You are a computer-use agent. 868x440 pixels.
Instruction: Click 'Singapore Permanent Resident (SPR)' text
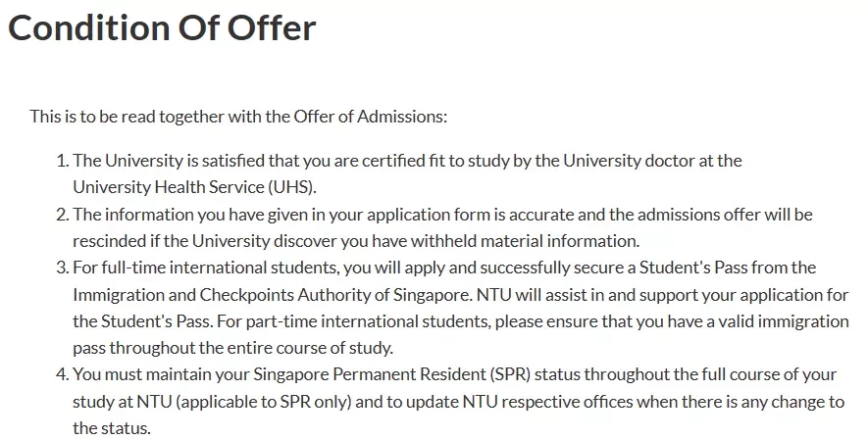pos(392,374)
